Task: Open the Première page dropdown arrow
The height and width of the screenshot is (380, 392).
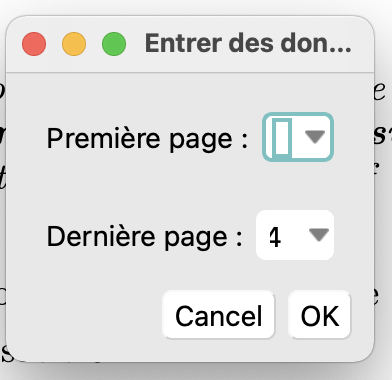Action: pos(315,137)
